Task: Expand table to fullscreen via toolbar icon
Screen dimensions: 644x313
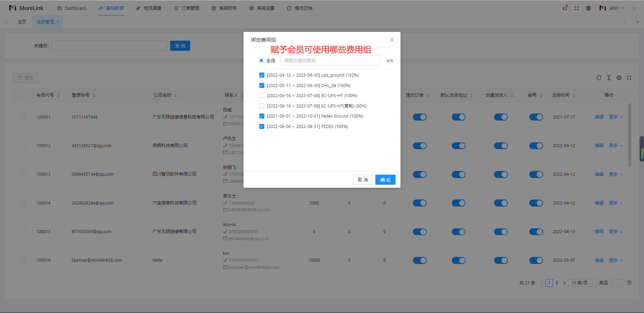Action: pos(629,78)
